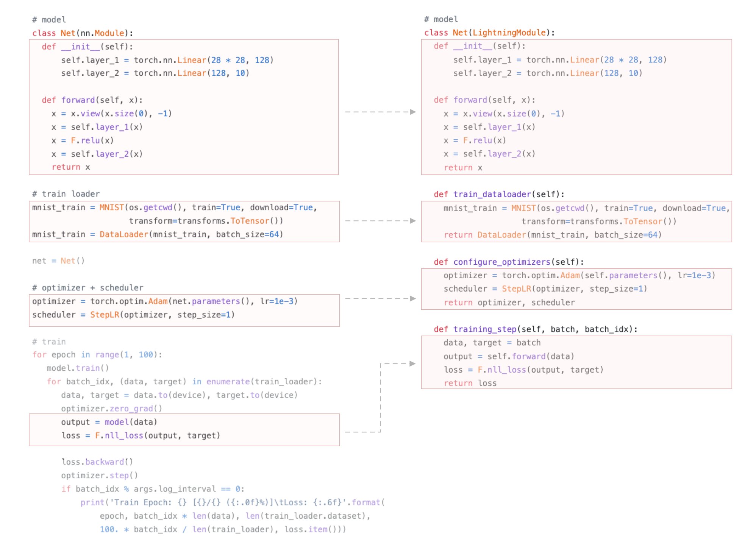This screenshot has width=756, height=546.
Task: Click the arrowhead pointing to the configure_optimizers box
Action: [412, 298]
